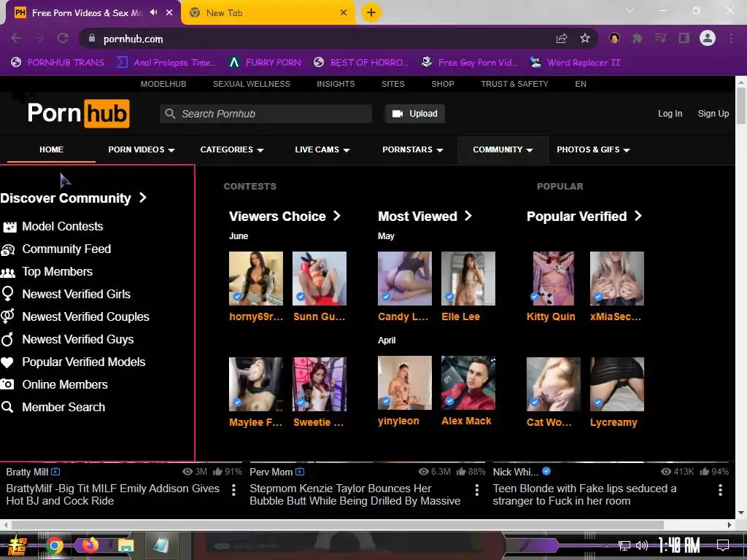
Task: Expand Most Viewed chevron
Action: (468, 216)
